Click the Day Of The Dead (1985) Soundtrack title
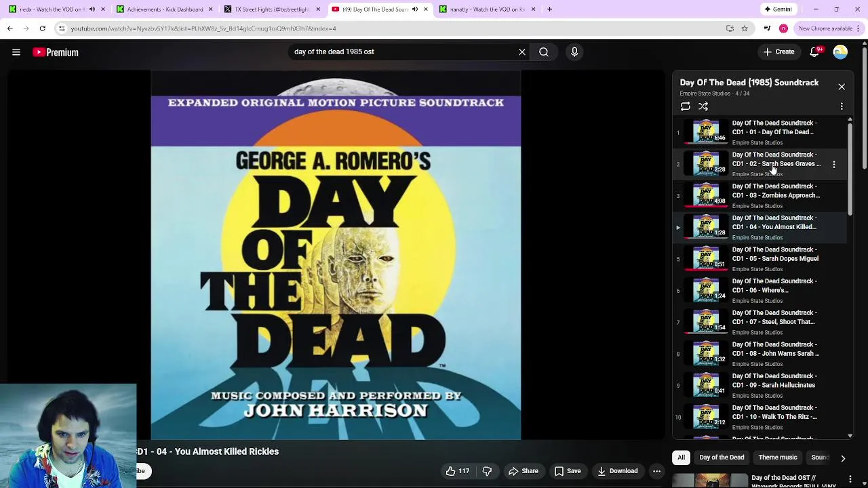Viewport: 868px width, 488px height. click(749, 83)
